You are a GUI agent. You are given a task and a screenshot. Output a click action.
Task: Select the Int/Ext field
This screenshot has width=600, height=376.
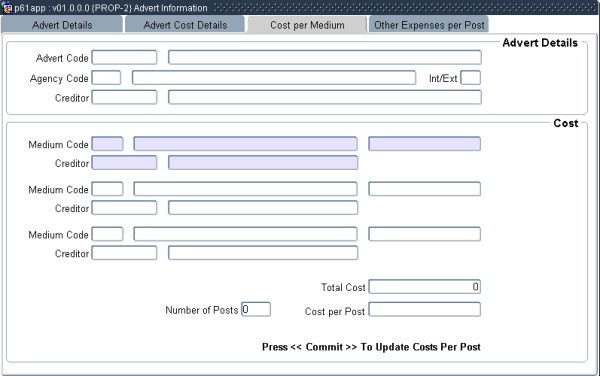(471, 78)
